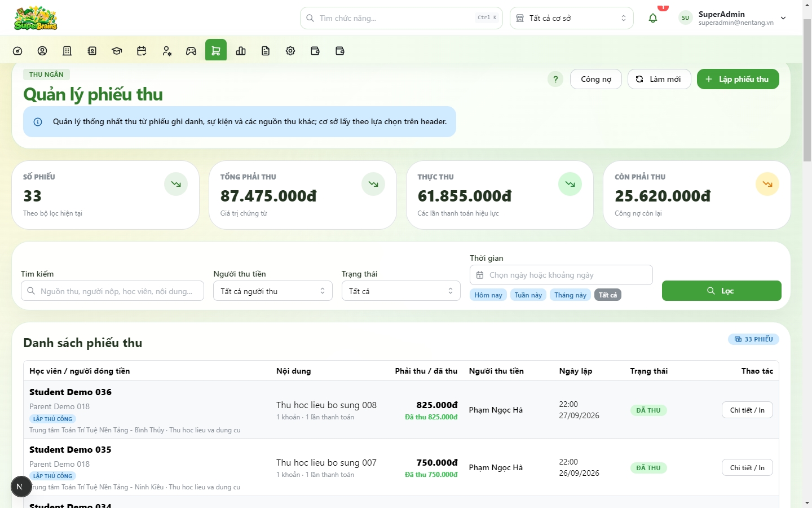Expand the SuperAdmin account menu chevron
The image size is (812, 508).
(783, 18)
